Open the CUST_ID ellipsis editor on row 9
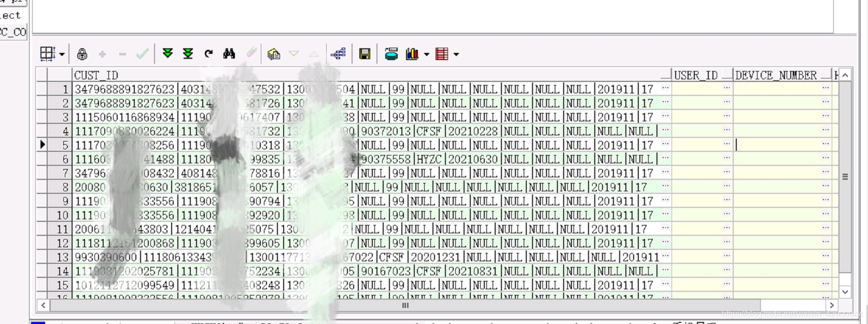868x324 pixels. [665, 201]
